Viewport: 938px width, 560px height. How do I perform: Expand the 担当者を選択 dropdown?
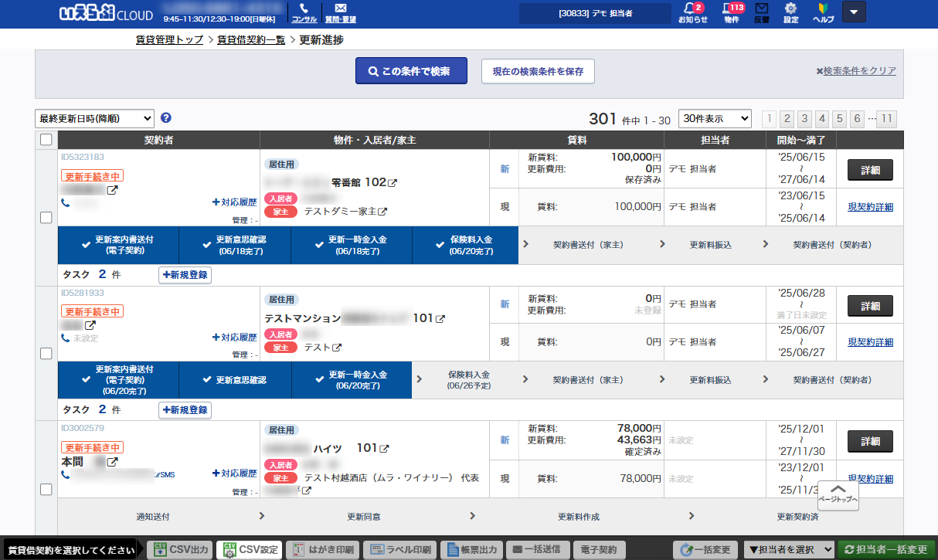tap(790, 549)
